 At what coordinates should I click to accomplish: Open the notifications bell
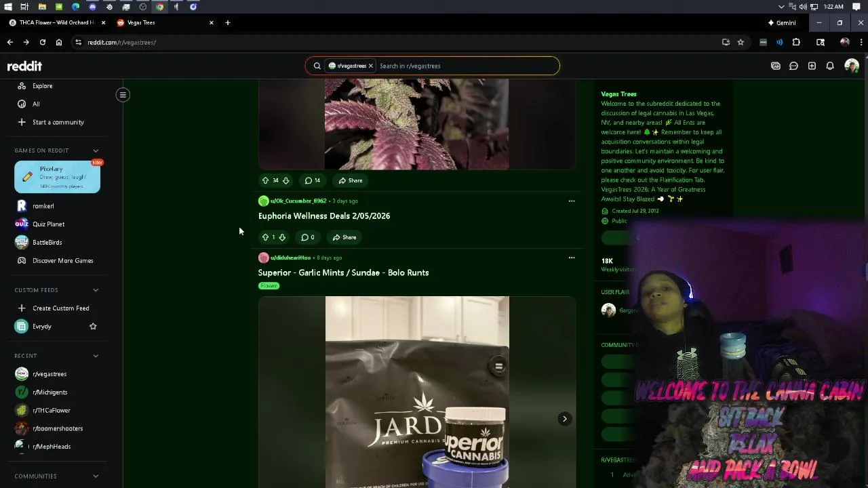[830, 66]
